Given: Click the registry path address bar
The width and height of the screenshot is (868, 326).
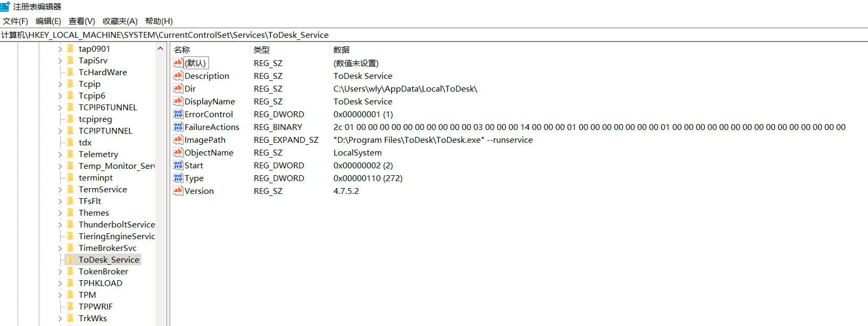Looking at the screenshot, I should (x=434, y=35).
